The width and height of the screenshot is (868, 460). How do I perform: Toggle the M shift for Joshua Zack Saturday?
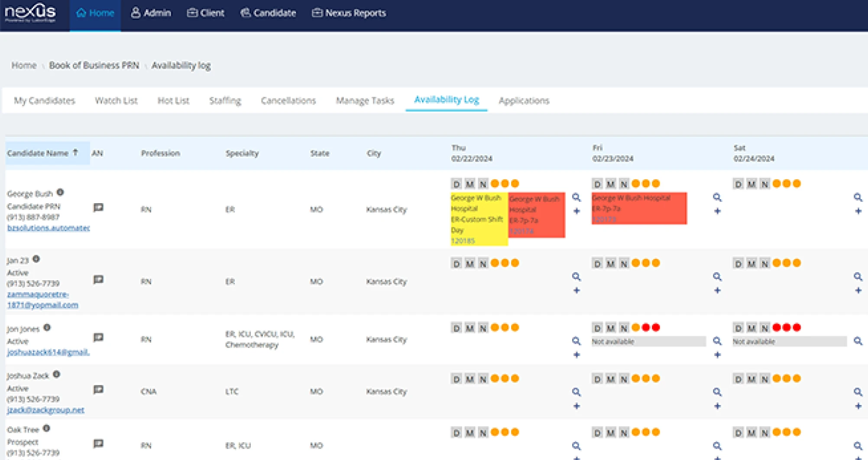[751, 379]
